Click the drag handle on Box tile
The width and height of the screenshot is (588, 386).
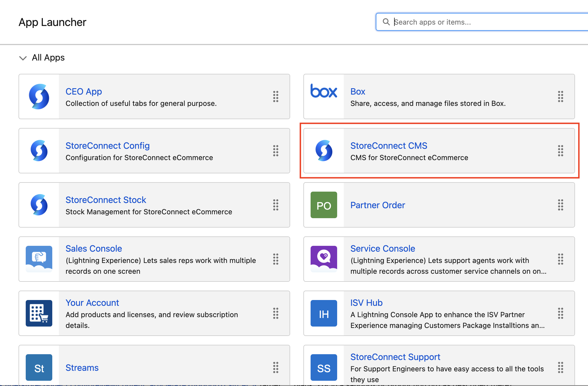pos(561,96)
